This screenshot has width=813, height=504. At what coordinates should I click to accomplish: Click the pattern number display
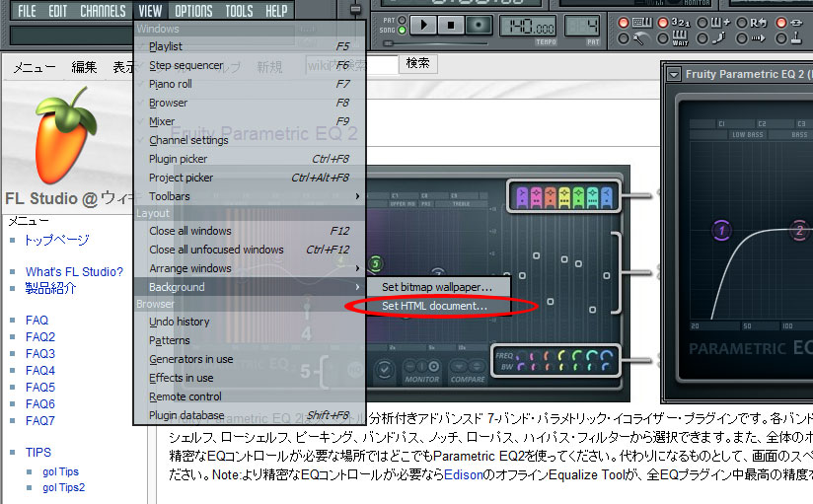tap(582, 26)
